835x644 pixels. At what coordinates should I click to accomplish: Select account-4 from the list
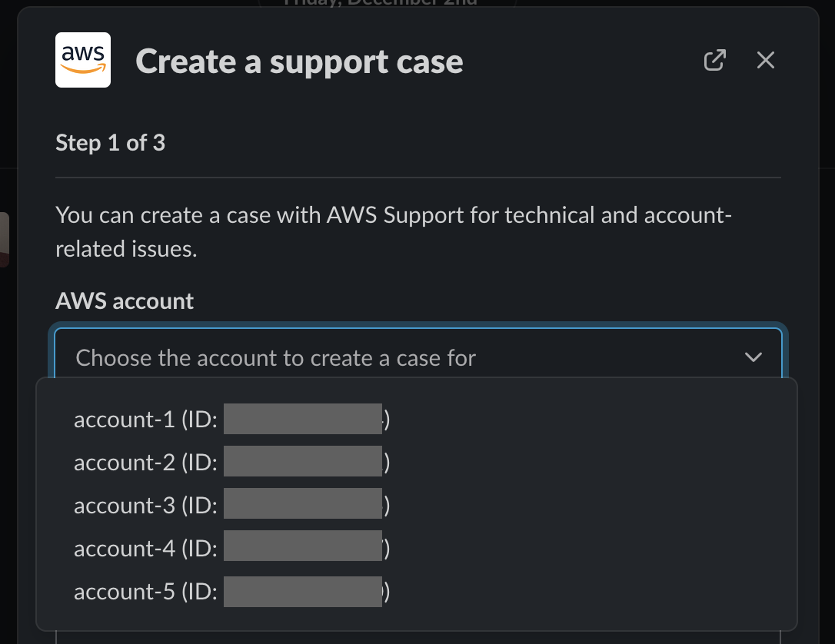228,548
